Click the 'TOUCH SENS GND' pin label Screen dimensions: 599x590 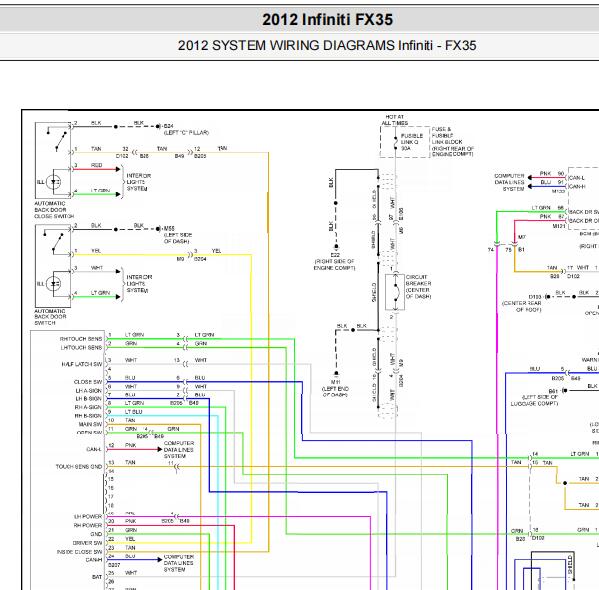pos(79,467)
